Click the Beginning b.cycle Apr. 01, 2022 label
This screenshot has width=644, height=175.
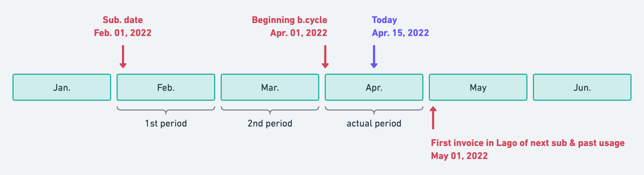coord(289,26)
